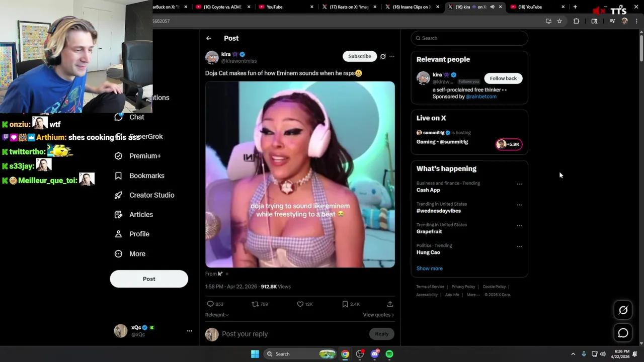Screen dimensions: 644x362
Task: Click the Follow back button
Action: pyautogui.click(x=503, y=78)
